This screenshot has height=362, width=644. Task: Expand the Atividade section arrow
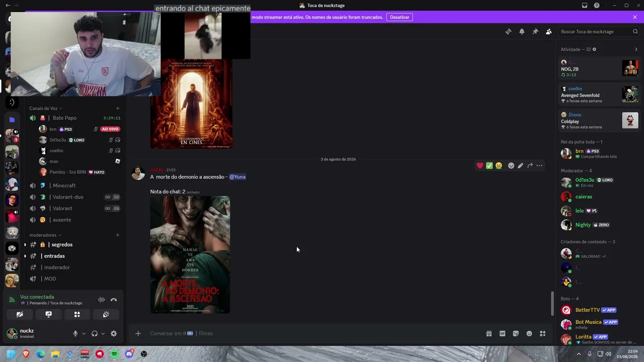[x=636, y=49]
